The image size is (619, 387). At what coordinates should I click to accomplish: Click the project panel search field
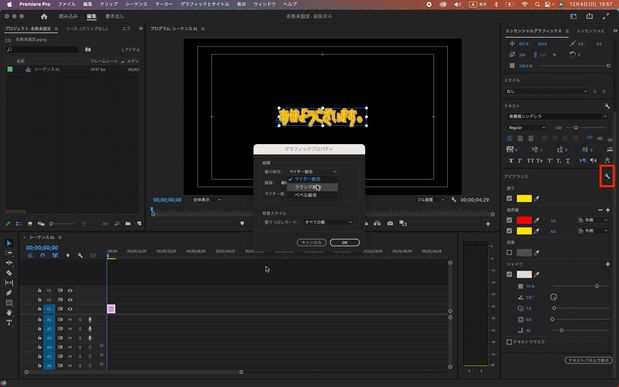(42, 49)
